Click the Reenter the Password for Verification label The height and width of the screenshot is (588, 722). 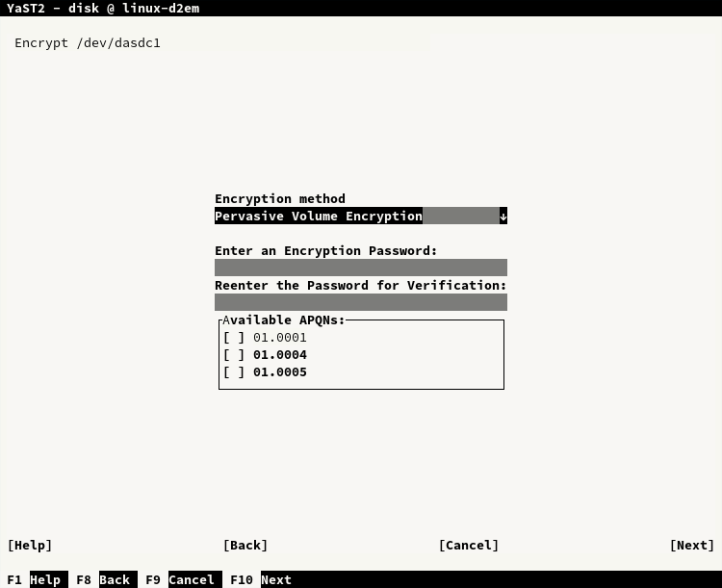360,286
